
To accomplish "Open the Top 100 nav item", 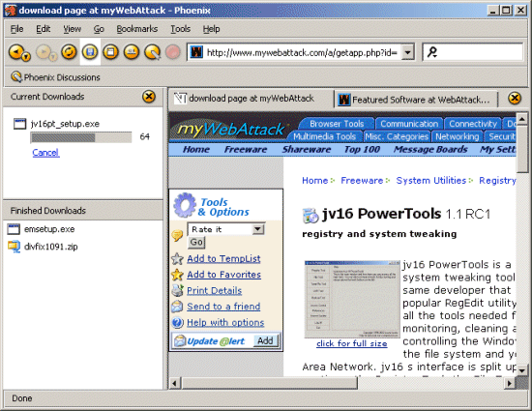I will [x=362, y=150].
